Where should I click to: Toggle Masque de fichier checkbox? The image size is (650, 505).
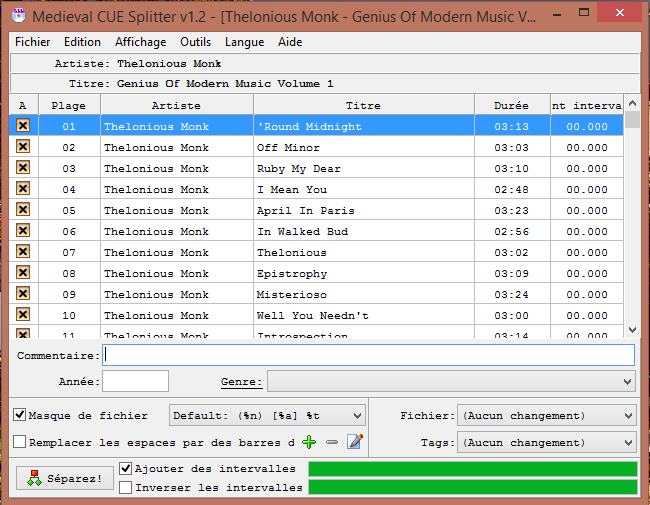coord(19,415)
